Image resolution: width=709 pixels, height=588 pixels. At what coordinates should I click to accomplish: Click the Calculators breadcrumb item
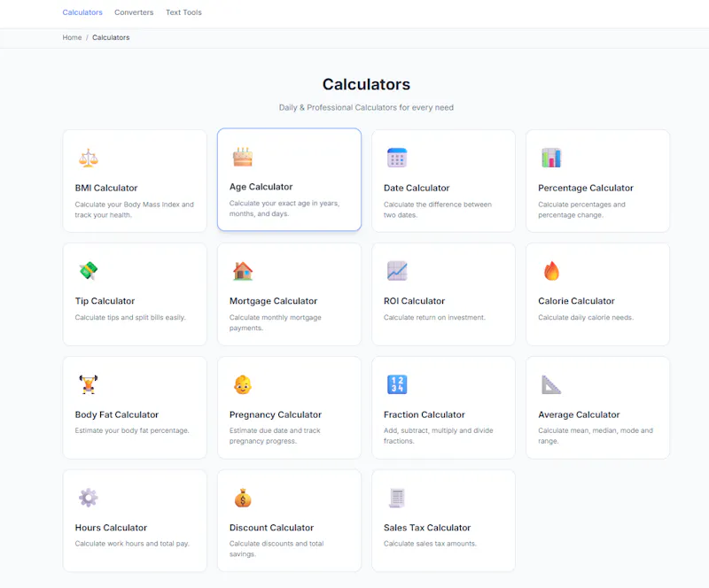[111, 37]
